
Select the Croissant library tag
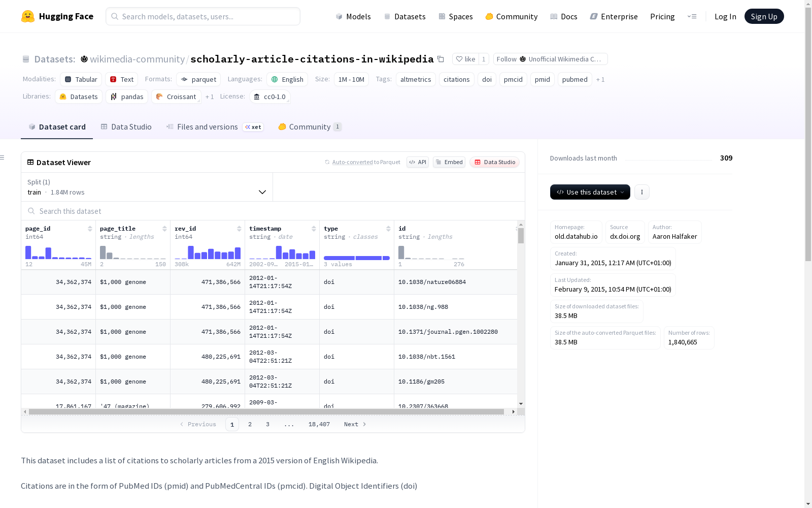coord(176,97)
